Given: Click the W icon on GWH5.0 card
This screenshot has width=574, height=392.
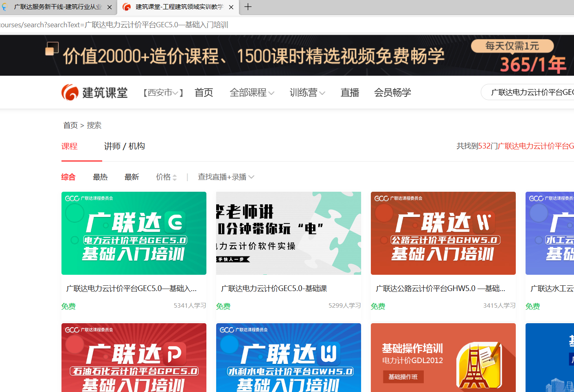Looking at the screenshot, I should point(328,354).
